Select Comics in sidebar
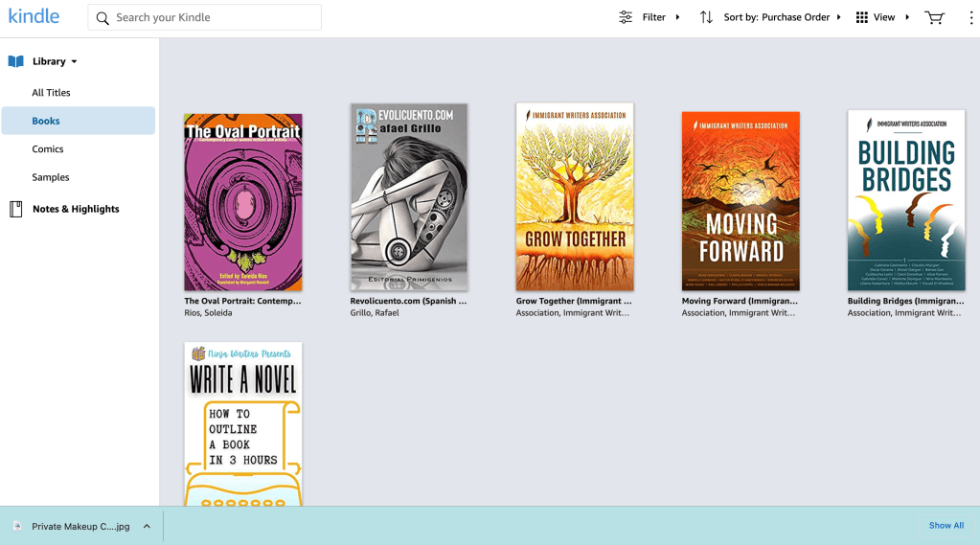980x545 pixels. (x=47, y=149)
